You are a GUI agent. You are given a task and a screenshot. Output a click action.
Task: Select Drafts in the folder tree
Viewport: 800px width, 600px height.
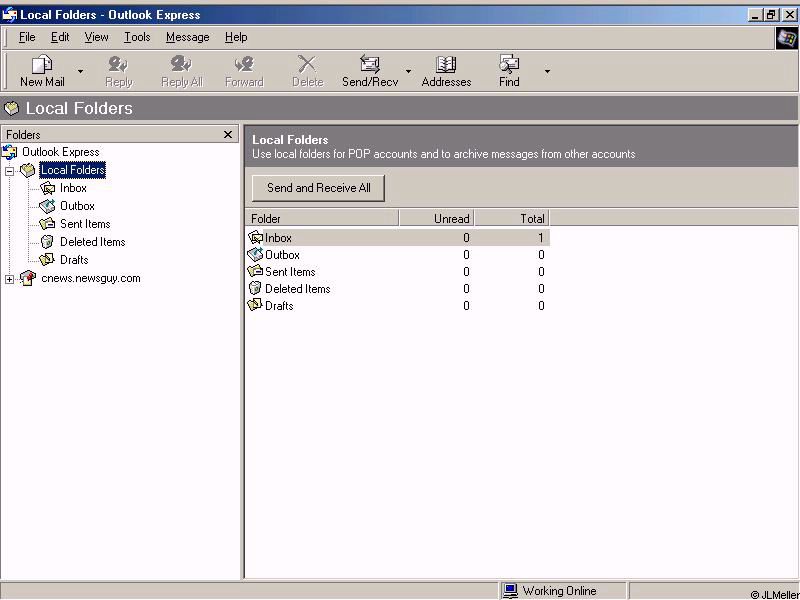[74, 260]
